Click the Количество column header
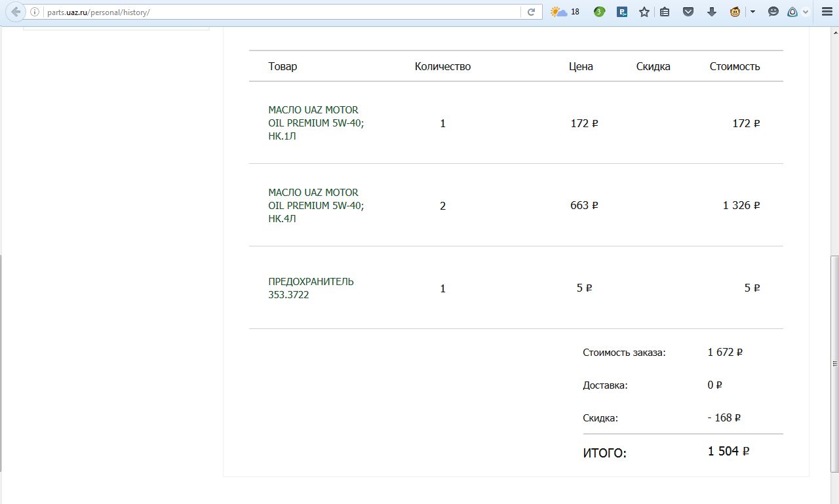839x504 pixels. [x=442, y=66]
